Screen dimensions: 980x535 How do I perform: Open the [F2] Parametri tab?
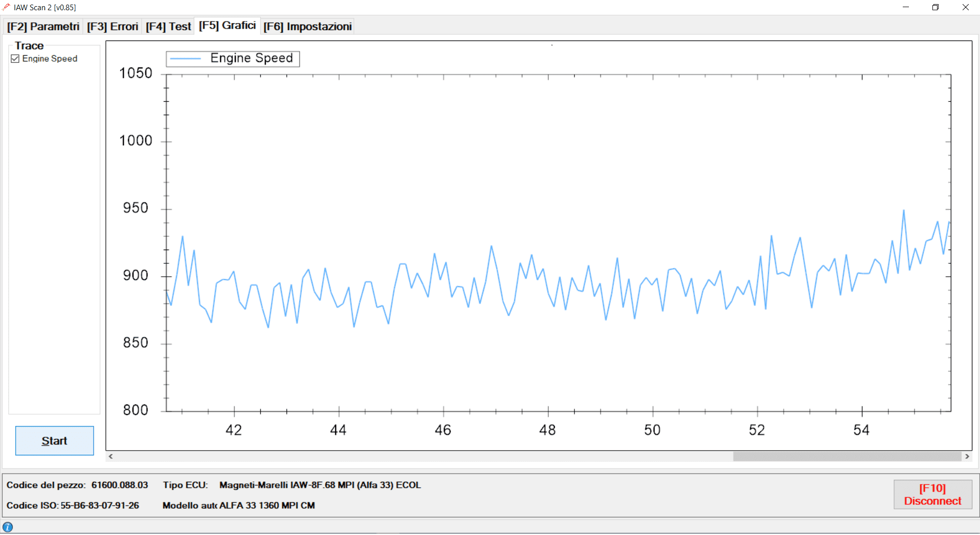click(x=43, y=27)
